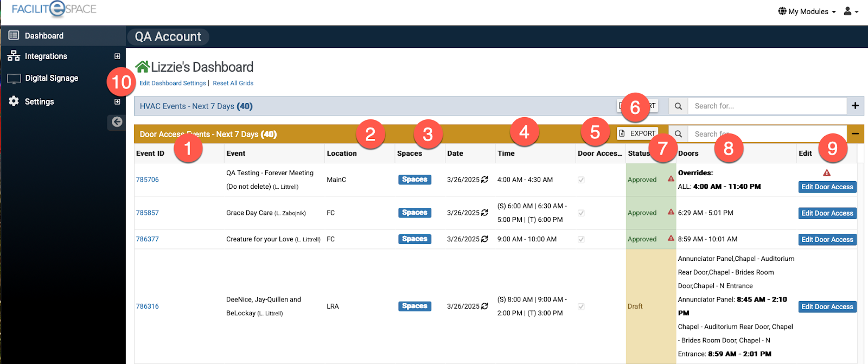Viewport: 868px width, 364px height.
Task: Click the recurring icon for event 785706
Action: pyautogui.click(x=484, y=180)
